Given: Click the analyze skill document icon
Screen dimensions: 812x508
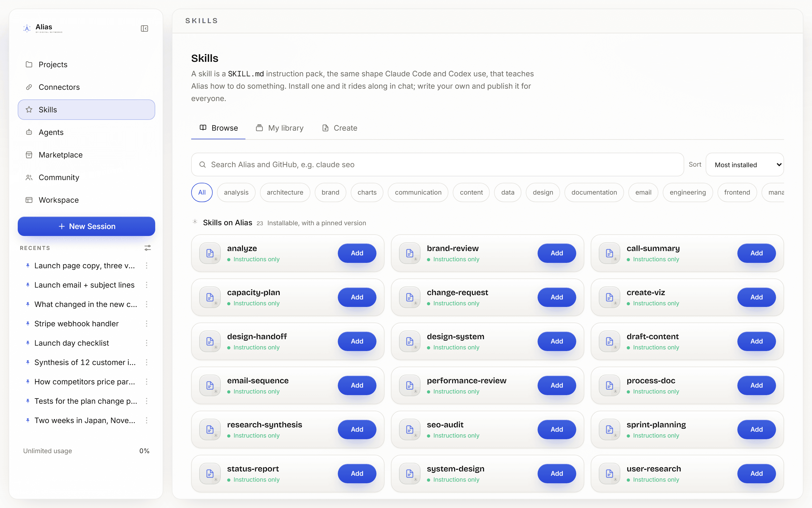Looking at the screenshot, I should click(210, 253).
